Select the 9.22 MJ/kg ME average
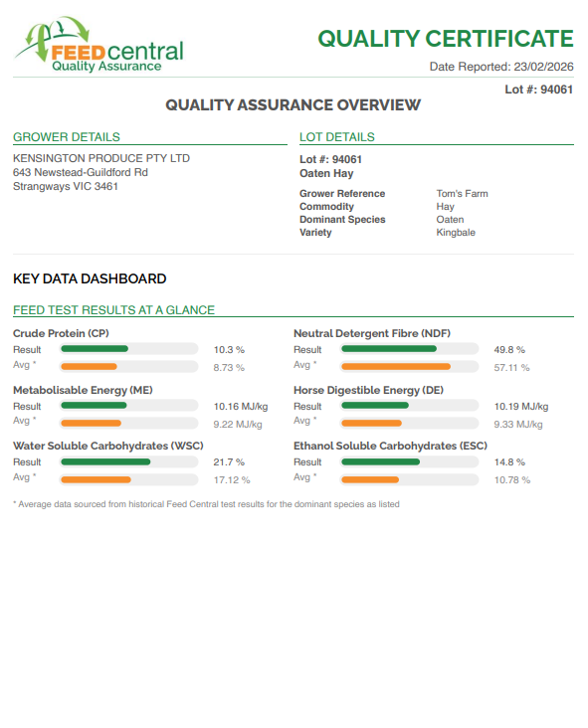Image resolution: width=588 pixels, height=728 pixels. click(x=238, y=425)
